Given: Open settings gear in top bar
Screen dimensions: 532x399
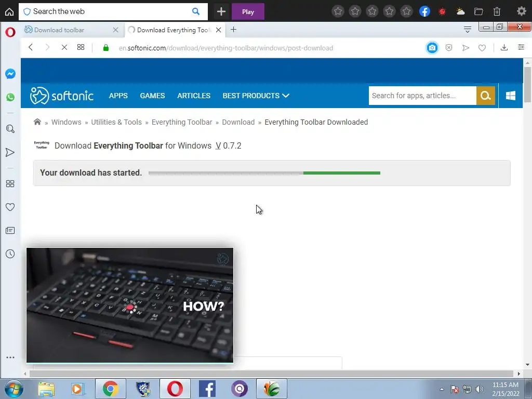Looking at the screenshot, I should tap(522, 11).
